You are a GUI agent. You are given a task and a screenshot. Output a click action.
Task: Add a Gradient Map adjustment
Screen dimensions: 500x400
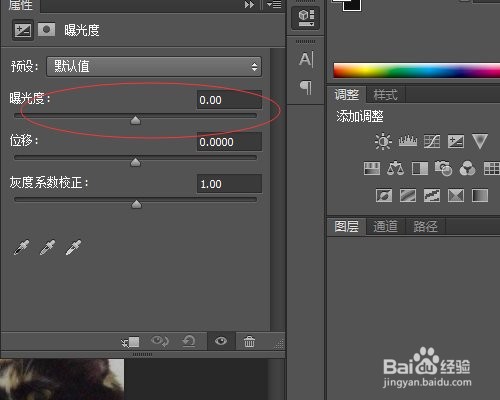click(480, 196)
